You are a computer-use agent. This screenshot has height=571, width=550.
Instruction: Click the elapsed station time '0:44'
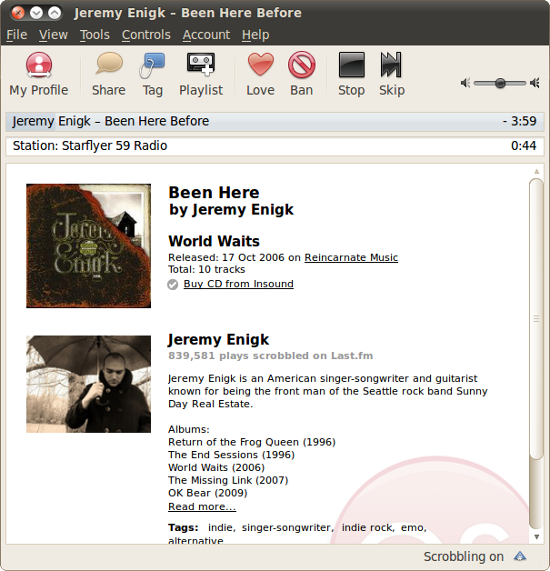523,146
